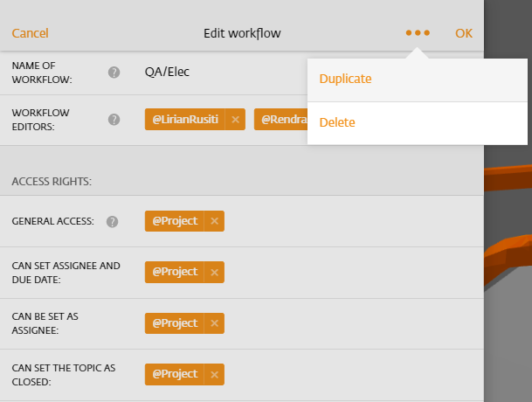
Task: Click help icon for Workflow Editors
Action: click(114, 120)
